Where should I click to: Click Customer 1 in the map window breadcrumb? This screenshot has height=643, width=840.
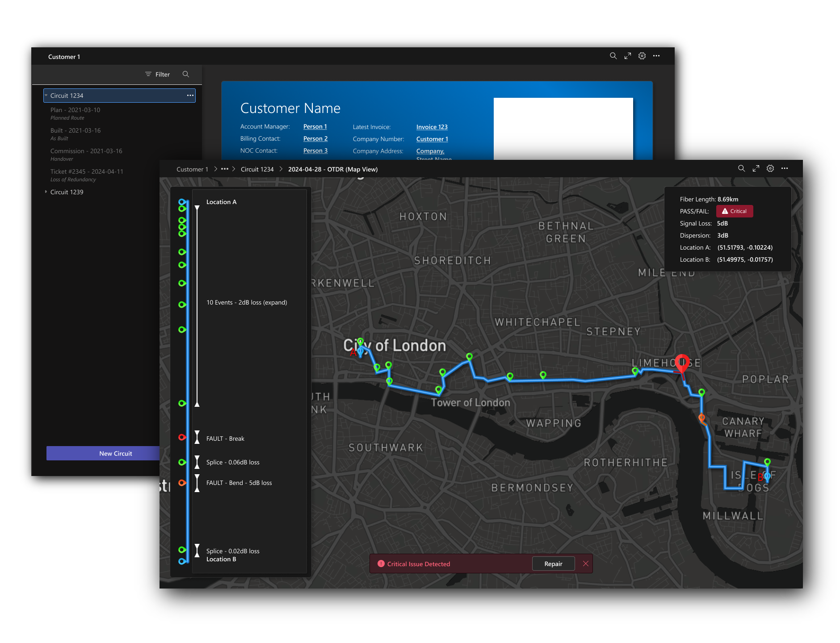click(x=192, y=169)
